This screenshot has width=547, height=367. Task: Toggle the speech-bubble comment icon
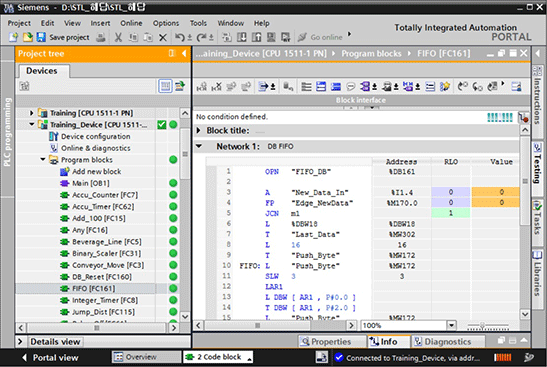tap(351, 86)
